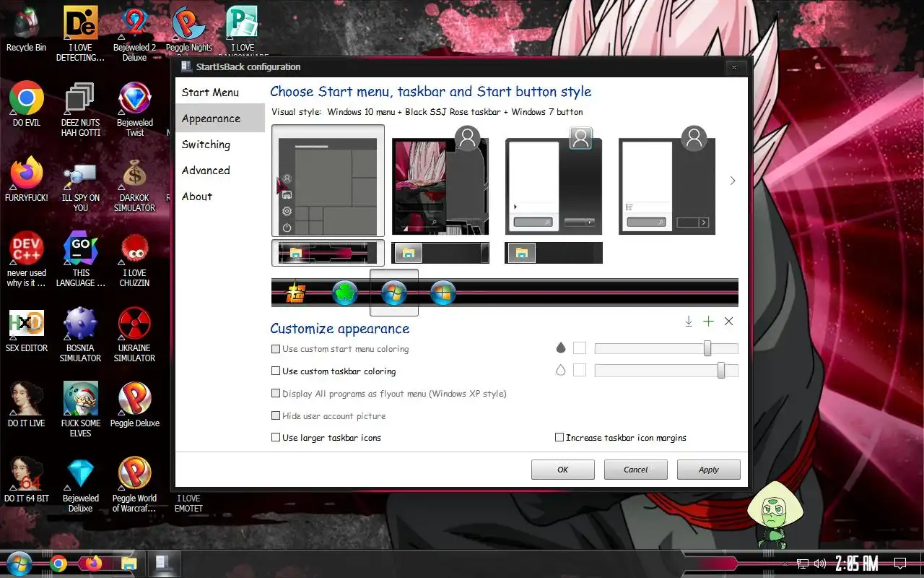Select the DO IT 64 BIT icon
924x578 pixels.
coord(27,480)
